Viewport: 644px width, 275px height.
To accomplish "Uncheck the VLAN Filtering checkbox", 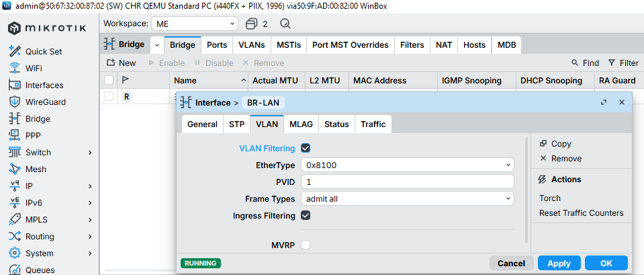I will pos(306,149).
